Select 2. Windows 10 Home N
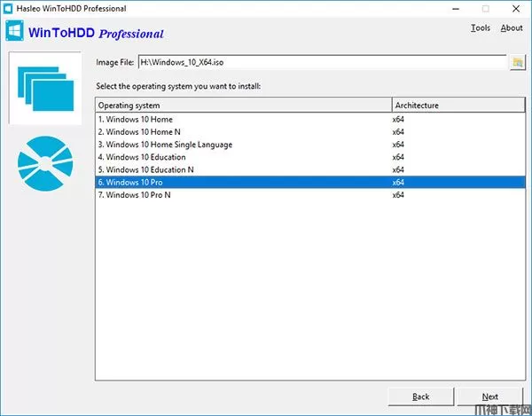Screen dimensions: 532x416 coord(310,132)
